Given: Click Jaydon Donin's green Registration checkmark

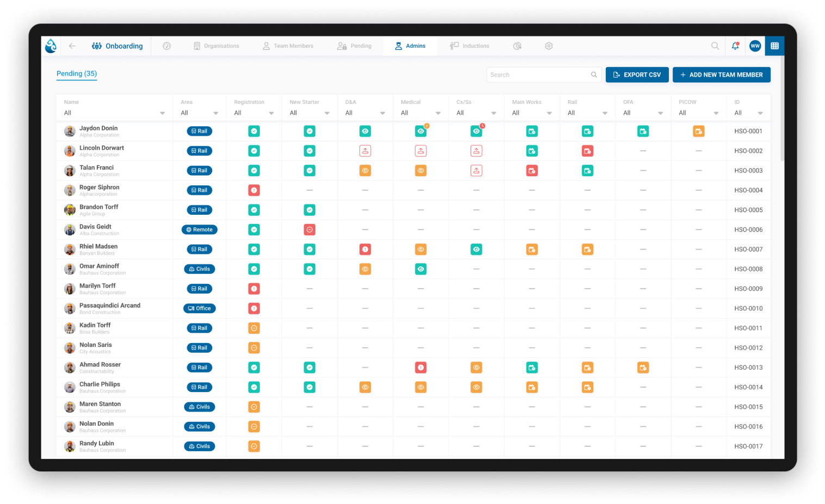Looking at the screenshot, I should [253, 131].
